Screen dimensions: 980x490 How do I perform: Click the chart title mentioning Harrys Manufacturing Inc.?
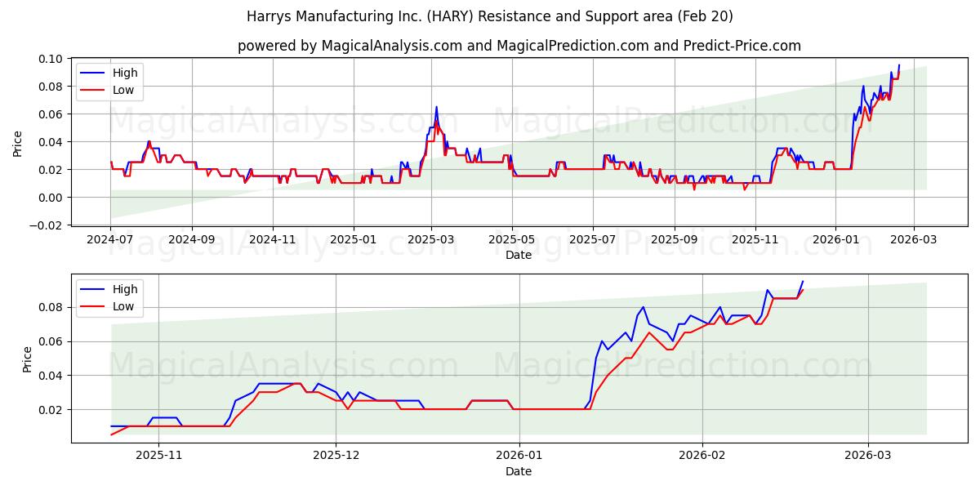pyautogui.click(x=490, y=16)
